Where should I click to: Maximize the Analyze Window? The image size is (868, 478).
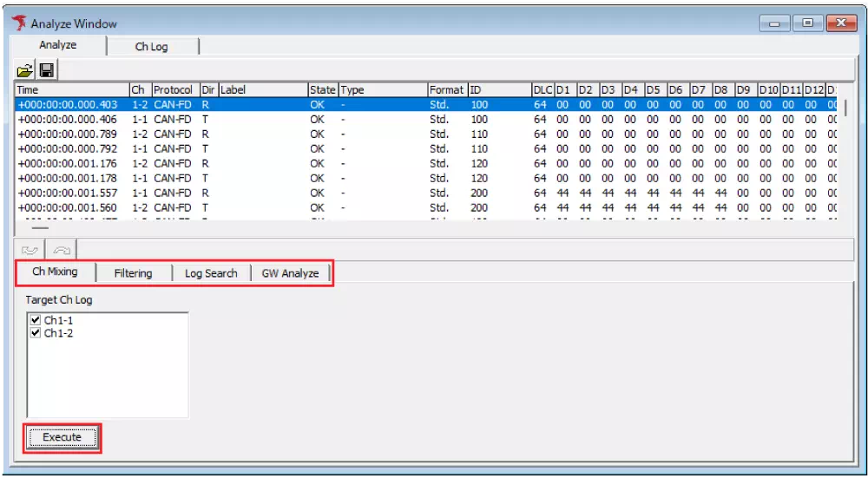pyautogui.click(x=807, y=23)
